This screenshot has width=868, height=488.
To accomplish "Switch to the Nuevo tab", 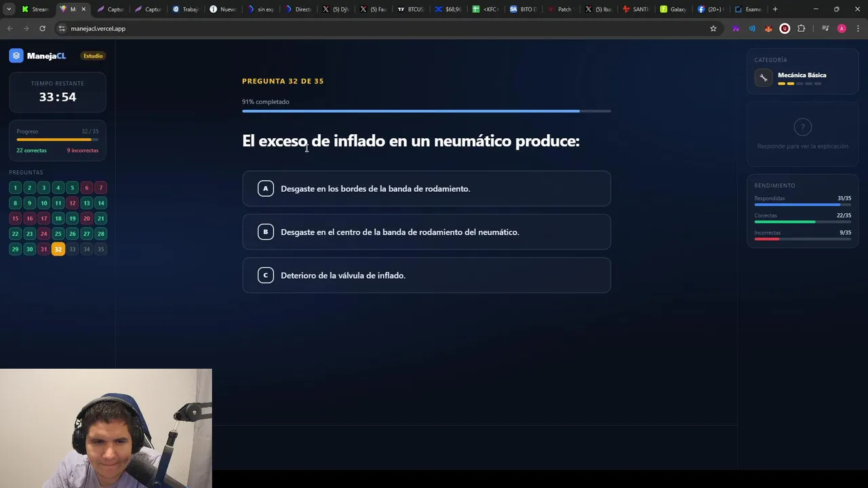I will pyautogui.click(x=222, y=9).
